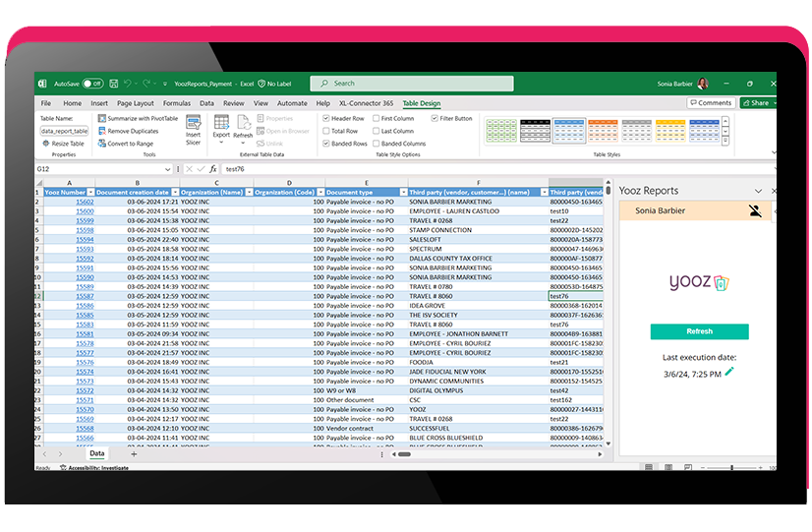
Task: Click the cancel X in formula bar
Action: pyautogui.click(x=189, y=169)
